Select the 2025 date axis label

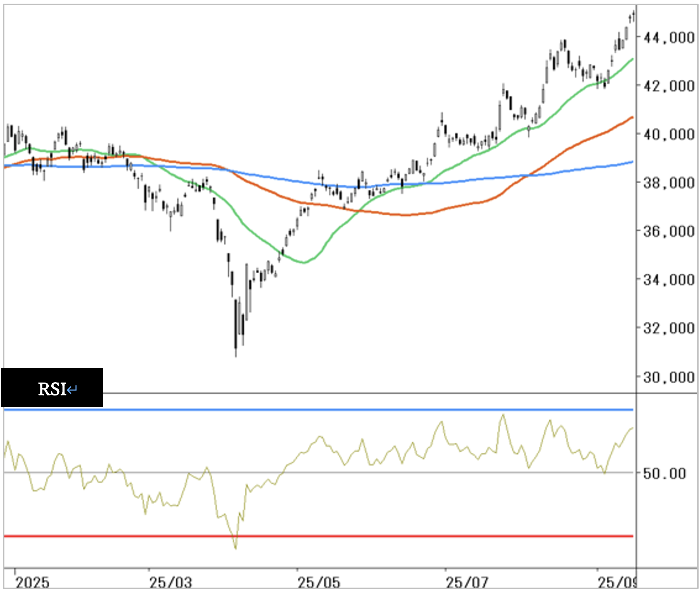32,583
